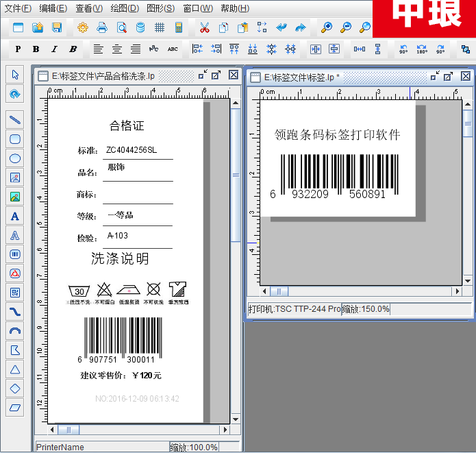
Task: Toggle the grid display icon
Action: [160, 27]
